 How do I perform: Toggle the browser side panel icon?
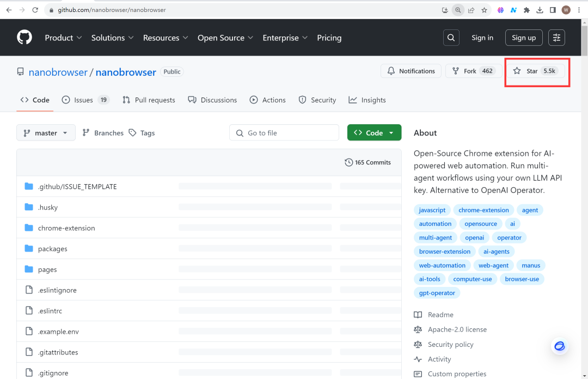tap(553, 10)
